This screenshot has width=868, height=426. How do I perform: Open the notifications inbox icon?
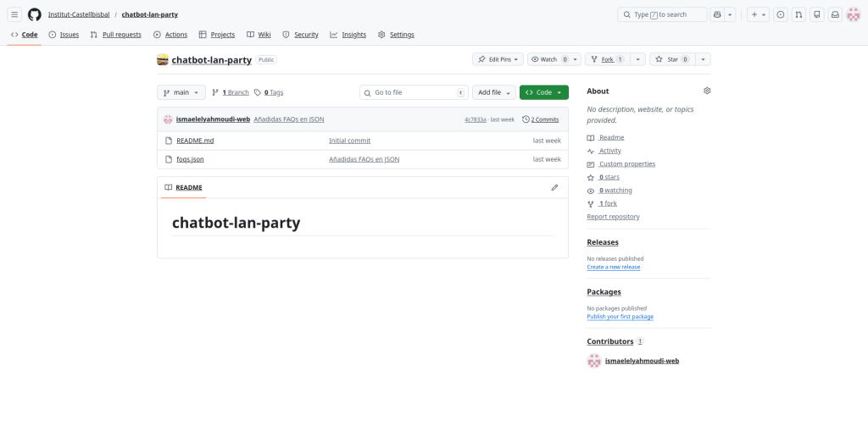pos(835,14)
